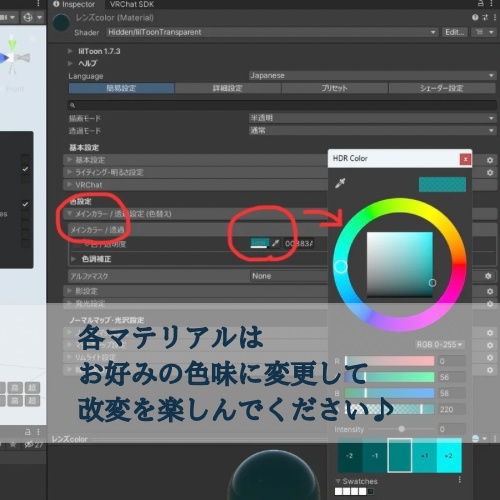Open the Shader dropdown Hidden/lilToonTransparent
The width and height of the screenshot is (500, 500).
[x=272, y=32]
